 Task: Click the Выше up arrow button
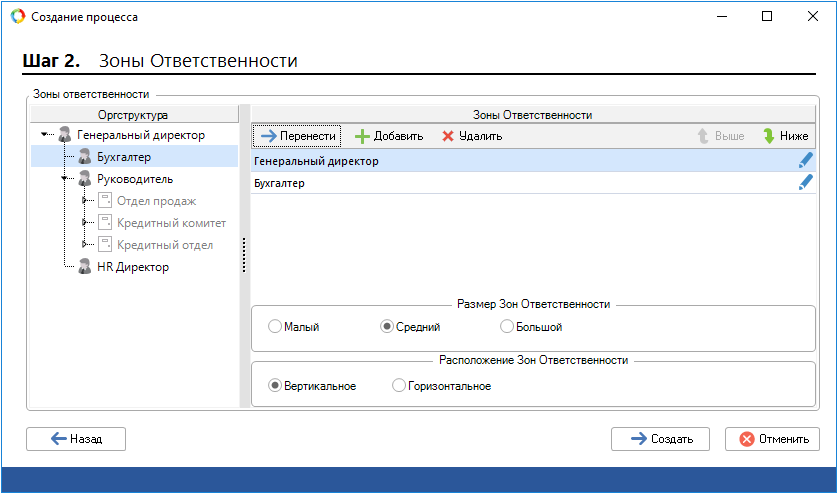tap(720, 136)
